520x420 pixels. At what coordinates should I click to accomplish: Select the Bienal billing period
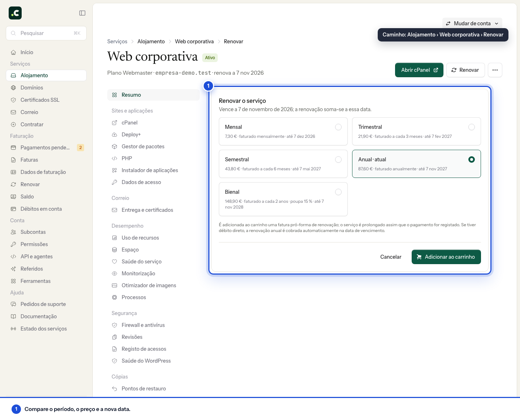[283, 199]
